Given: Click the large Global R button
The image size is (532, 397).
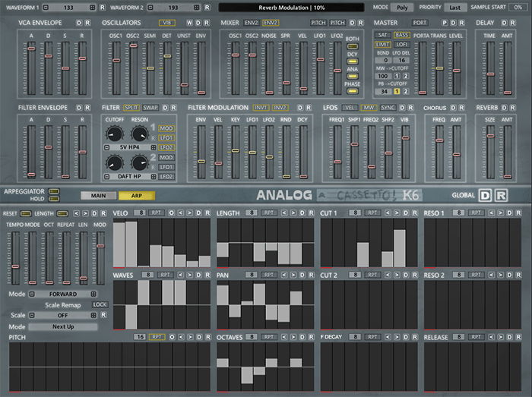Looking at the screenshot, I should pos(501,195).
